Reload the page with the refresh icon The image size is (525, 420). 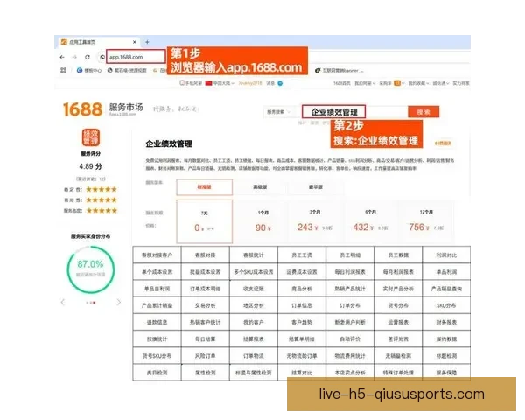(x=87, y=57)
